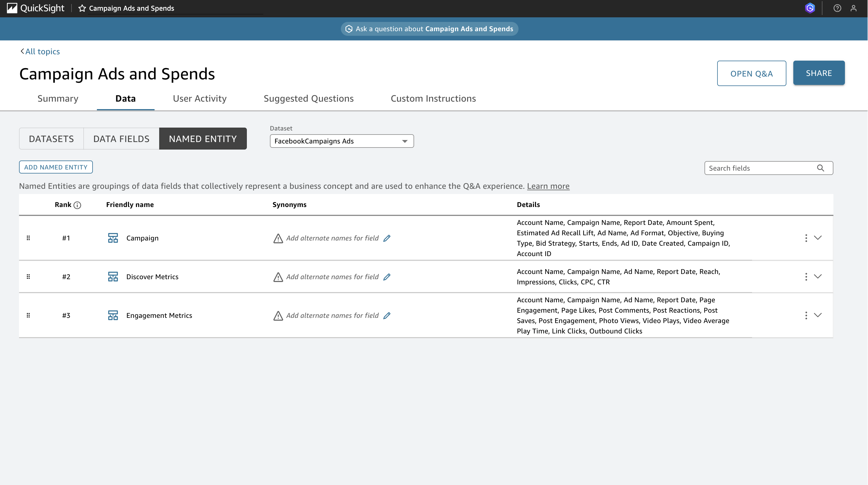Viewport: 868px width, 485px height.
Task: Select the DATA FIELDS segment tab
Action: [x=121, y=139]
